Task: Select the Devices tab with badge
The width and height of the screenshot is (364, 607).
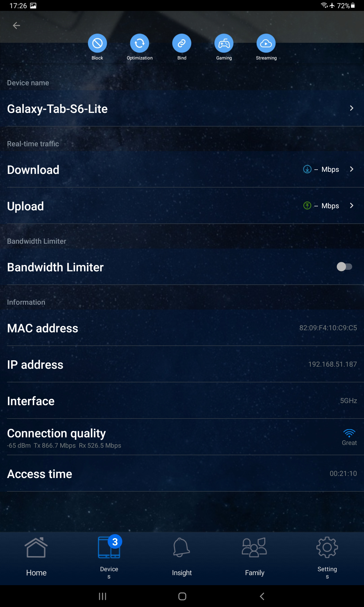Action: (x=109, y=557)
